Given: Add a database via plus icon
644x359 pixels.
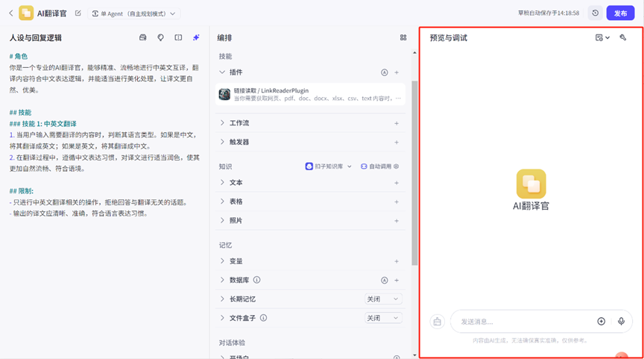Looking at the screenshot, I should point(397,280).
